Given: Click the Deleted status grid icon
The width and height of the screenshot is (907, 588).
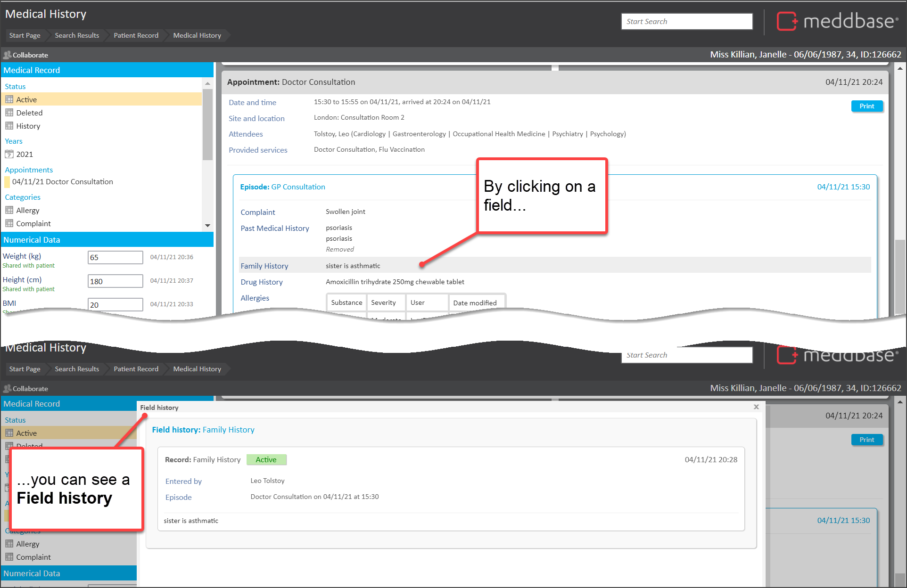Looking at the screenshot, I should [9, 113].
